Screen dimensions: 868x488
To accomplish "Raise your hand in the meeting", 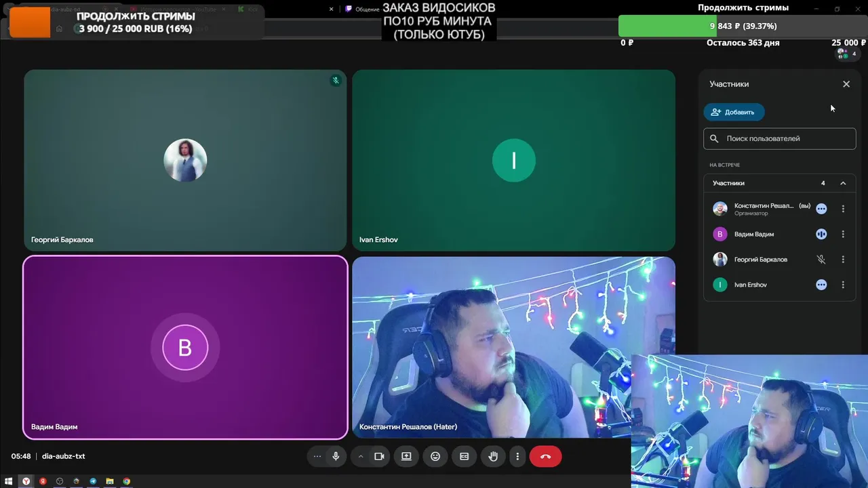I will pos(493,456).
